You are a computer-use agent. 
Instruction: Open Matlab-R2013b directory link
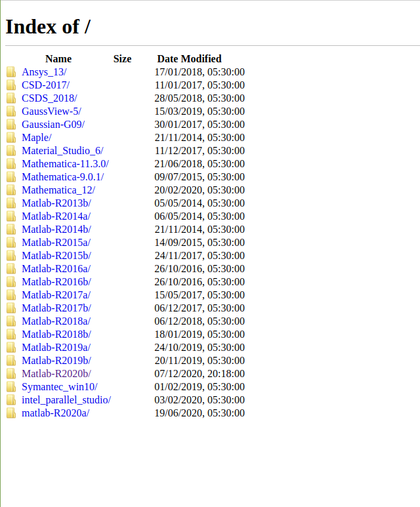[x=56, y=203]
